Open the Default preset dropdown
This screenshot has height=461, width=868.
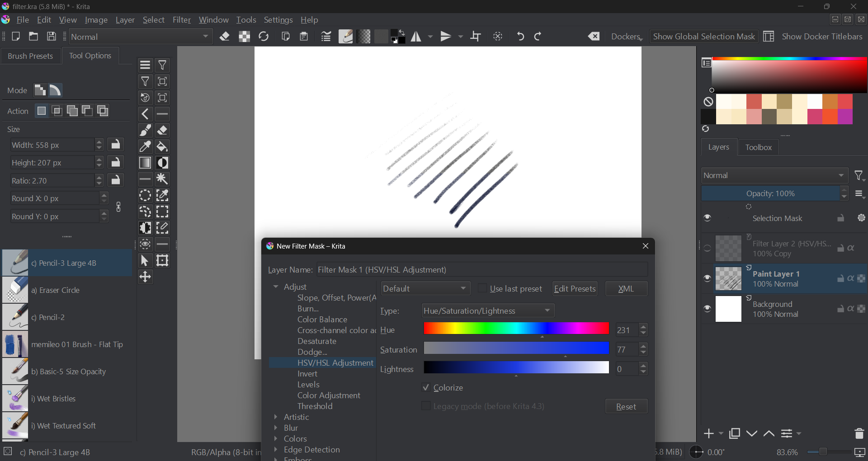pos(425,288)
